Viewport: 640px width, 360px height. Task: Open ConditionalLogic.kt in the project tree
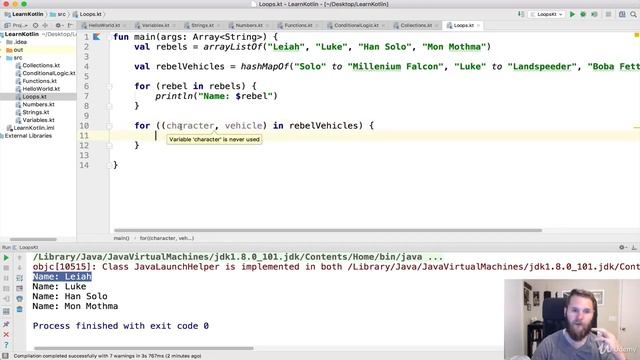45,73
